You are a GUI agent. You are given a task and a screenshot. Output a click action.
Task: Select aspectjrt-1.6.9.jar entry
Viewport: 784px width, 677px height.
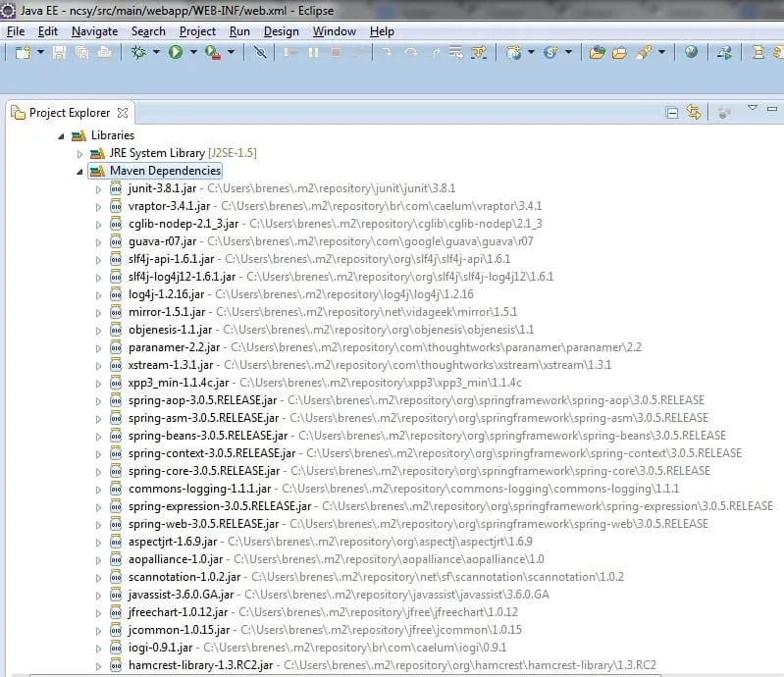(173, 542)
